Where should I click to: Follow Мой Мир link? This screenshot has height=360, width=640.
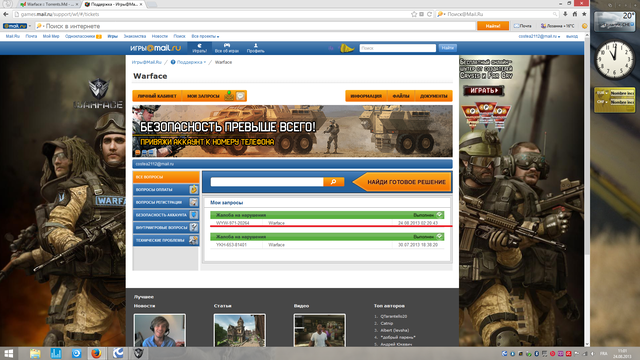click(51, 36)
